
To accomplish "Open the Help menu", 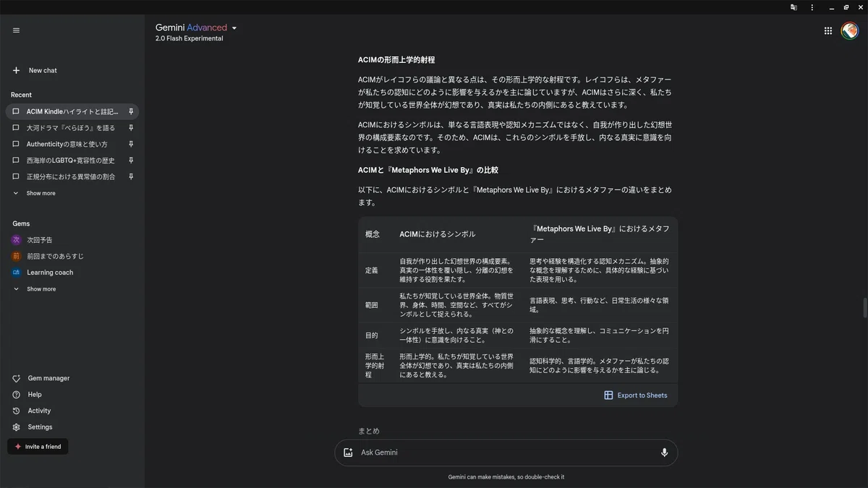I will point(35,395).
